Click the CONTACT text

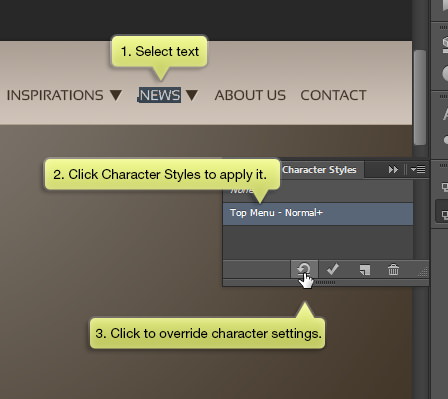[x=333, y=95]
